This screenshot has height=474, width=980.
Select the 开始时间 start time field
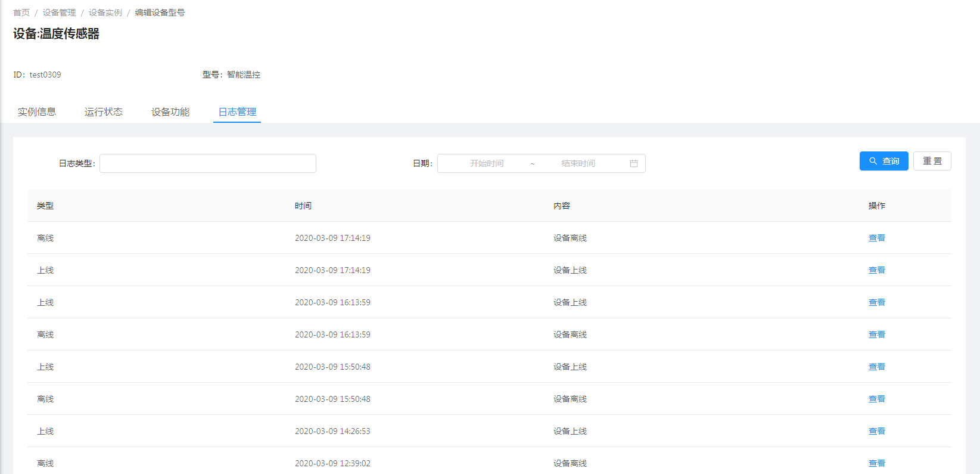pyautogui.click(x=487, y=163)
